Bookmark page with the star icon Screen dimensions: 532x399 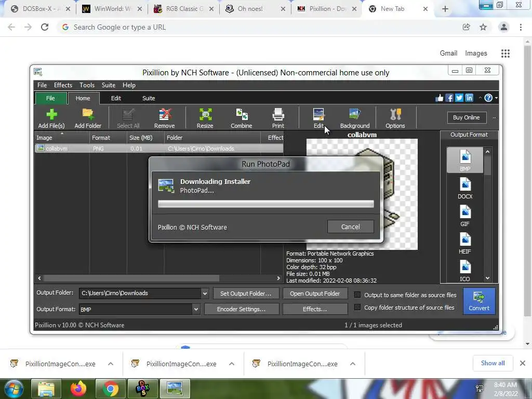click(483, 27)
